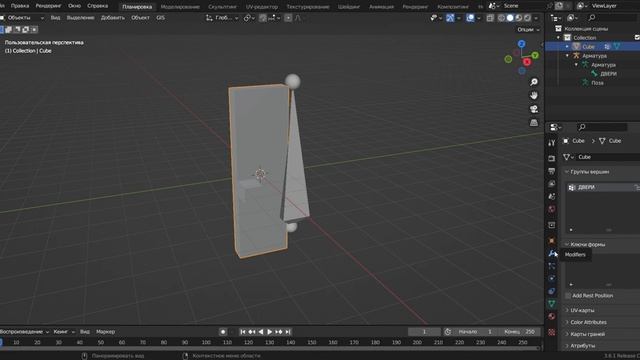Image resolution: width=640 pixels, height=360 pixels.
Task: Switch perspective/orthographic grid icon
Action: [x=534, y=122]
